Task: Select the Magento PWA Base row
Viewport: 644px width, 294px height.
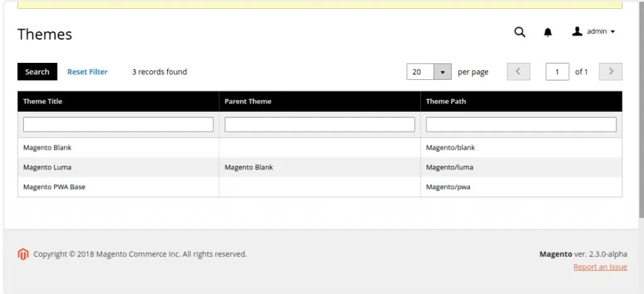Action: point(54,187)
